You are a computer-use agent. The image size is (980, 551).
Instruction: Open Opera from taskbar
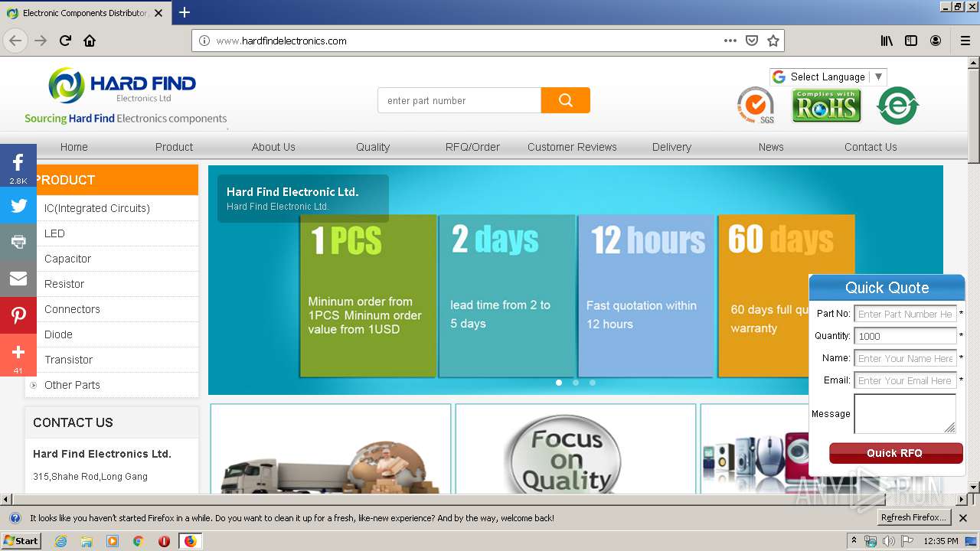164,541
